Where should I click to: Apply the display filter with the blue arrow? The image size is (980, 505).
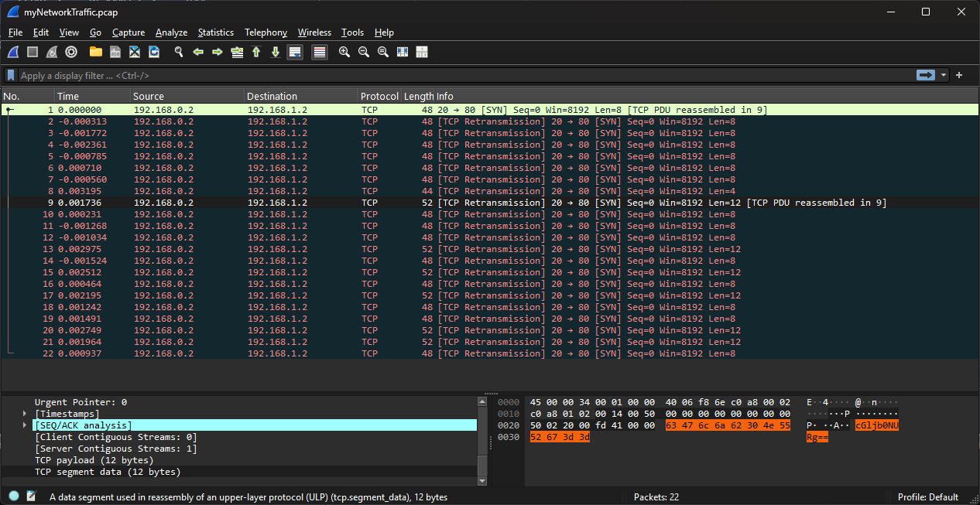click(x=926, y=75)
